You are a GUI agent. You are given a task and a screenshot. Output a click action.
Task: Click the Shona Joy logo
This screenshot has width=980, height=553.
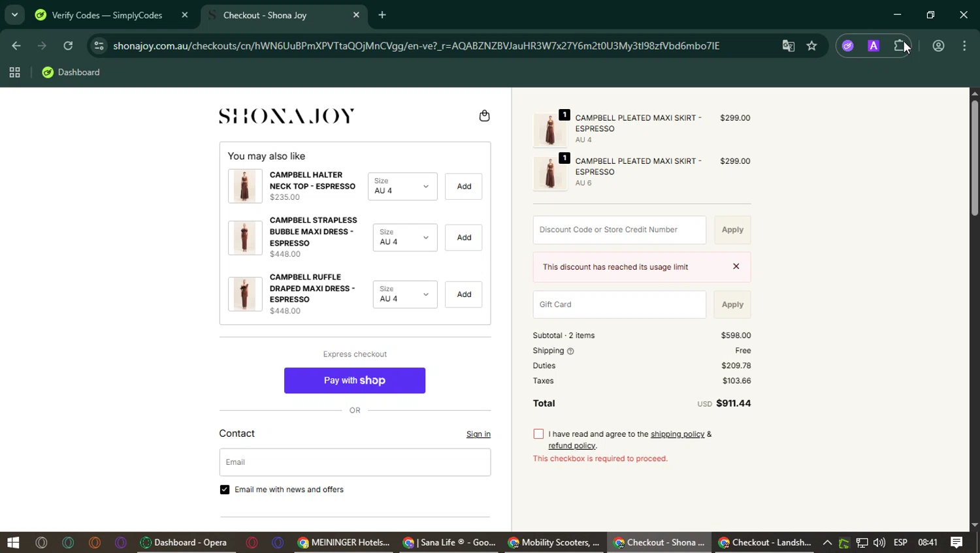(x=286, y=116)
